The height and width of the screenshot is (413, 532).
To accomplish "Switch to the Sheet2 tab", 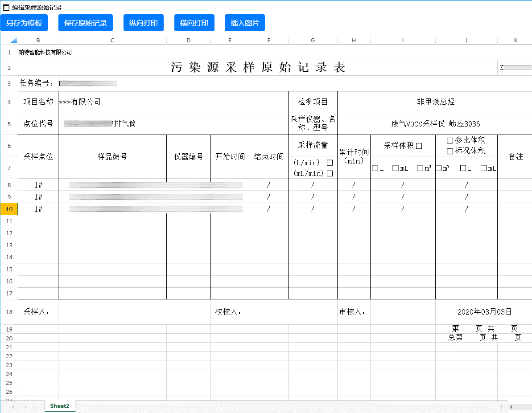I will [x=60, y=406].
